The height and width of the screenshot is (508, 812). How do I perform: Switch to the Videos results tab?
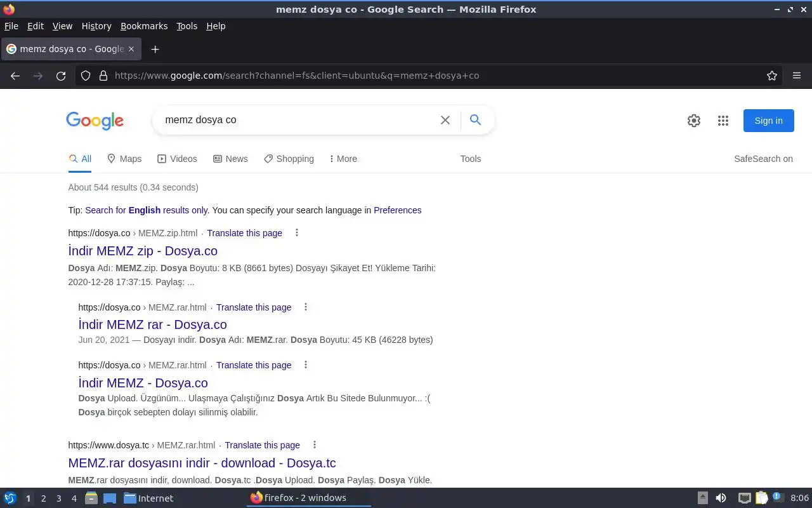177,159
